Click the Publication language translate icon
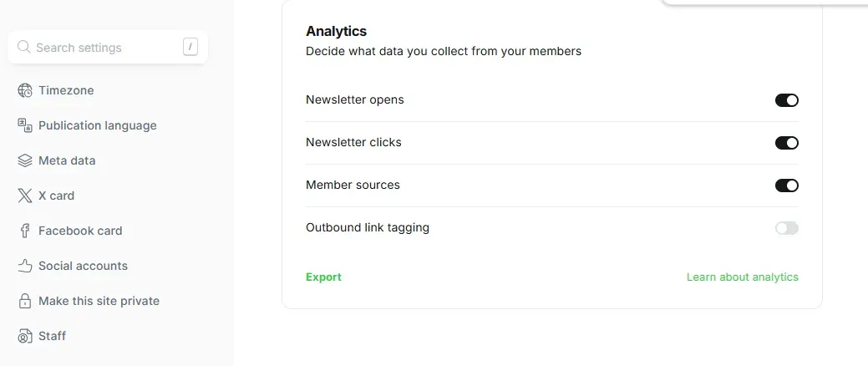 coord(25,125)
